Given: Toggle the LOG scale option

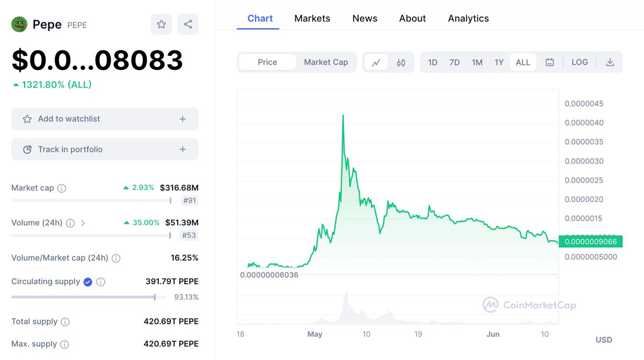Looking at the screenshot, I should (x=580, y=62).
